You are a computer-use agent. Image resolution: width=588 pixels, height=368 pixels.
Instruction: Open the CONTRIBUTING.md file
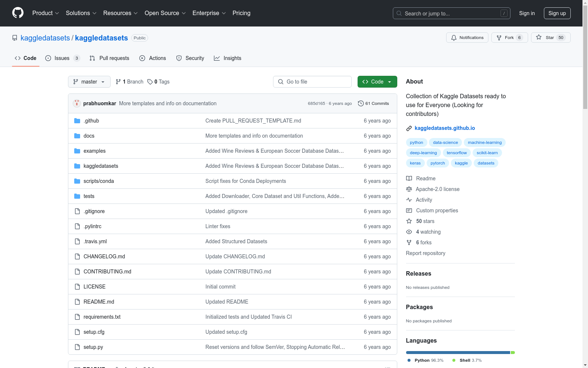(107, 272)
